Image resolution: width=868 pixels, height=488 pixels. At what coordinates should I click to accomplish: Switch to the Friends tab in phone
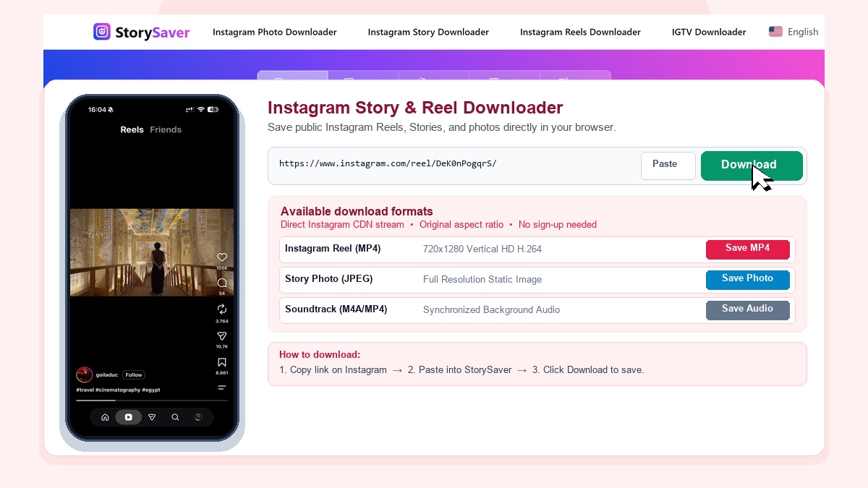pyautogui.click(x=166, y=129)
